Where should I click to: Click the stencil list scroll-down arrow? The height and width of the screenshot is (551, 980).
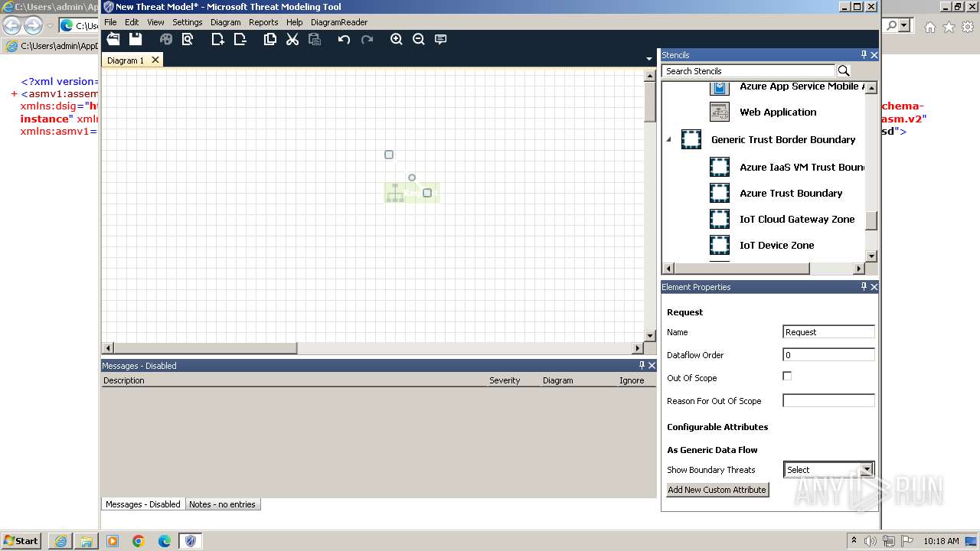click(x=871, y=256)
